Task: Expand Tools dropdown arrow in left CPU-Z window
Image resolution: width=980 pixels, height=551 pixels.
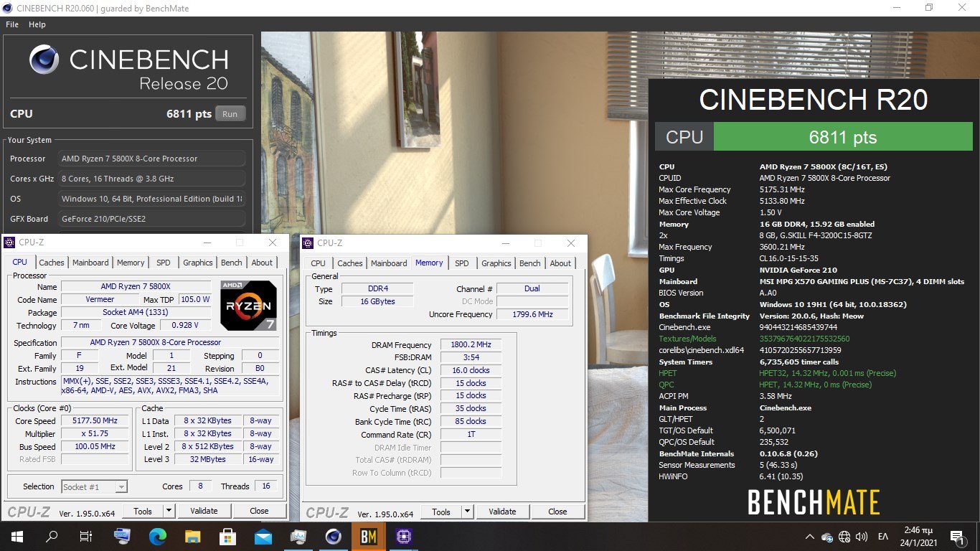Action: 169,511
